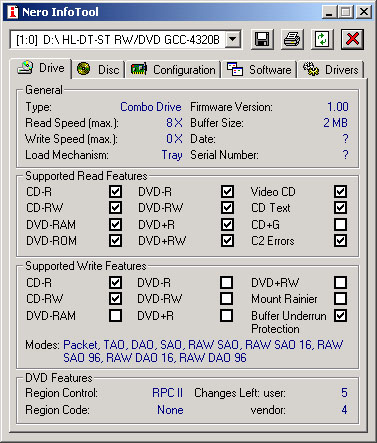Toggle CD-RW read feature checkbox
The image size is (377, 443).
point(115,208)
